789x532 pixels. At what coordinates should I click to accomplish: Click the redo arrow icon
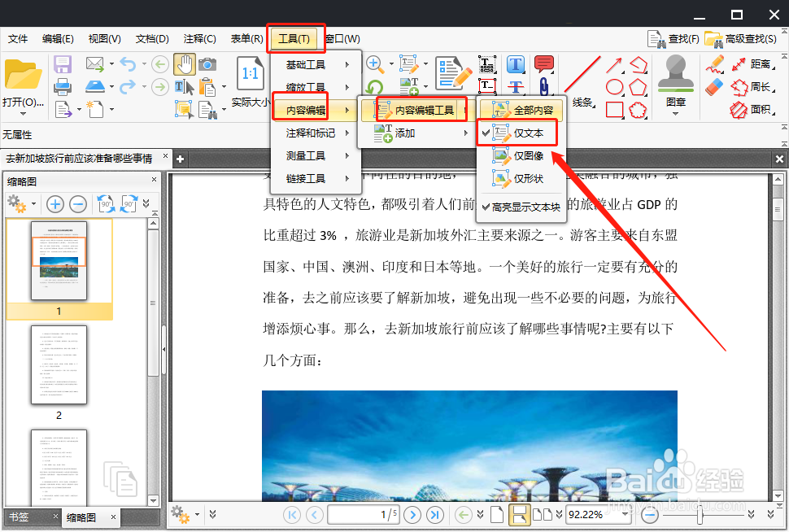(128, 86)
